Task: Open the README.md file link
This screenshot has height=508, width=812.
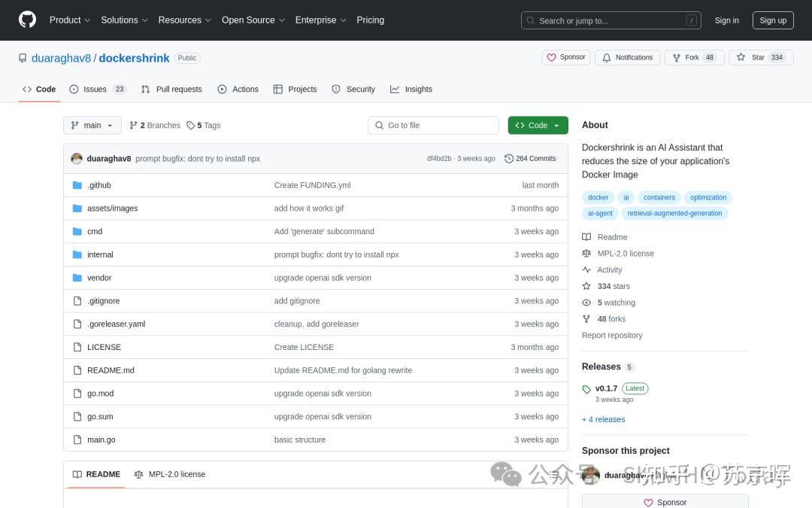Action: pyautogui.click(x=111, y=370)
